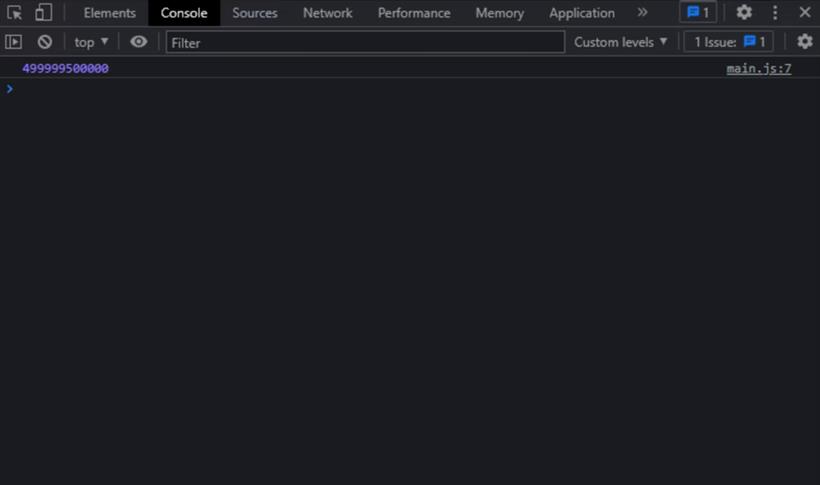Click the 1 Issue button

coord(728,42)
